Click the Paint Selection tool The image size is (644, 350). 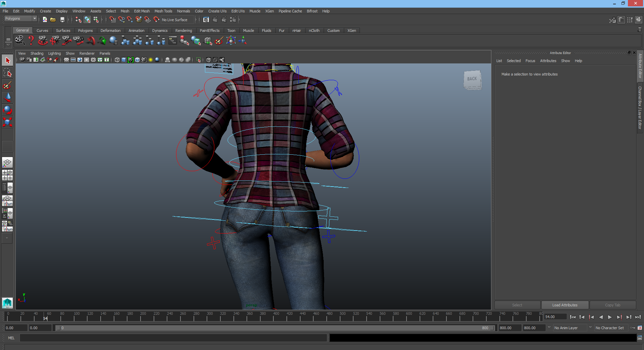click(7, 85)
